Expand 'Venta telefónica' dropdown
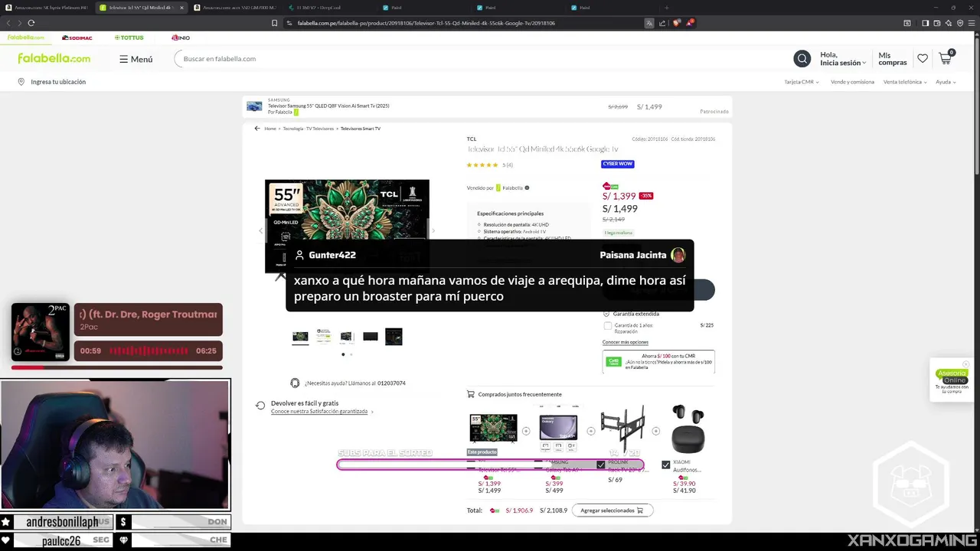This screenshot has height=551, width=980. coord(905,82)
